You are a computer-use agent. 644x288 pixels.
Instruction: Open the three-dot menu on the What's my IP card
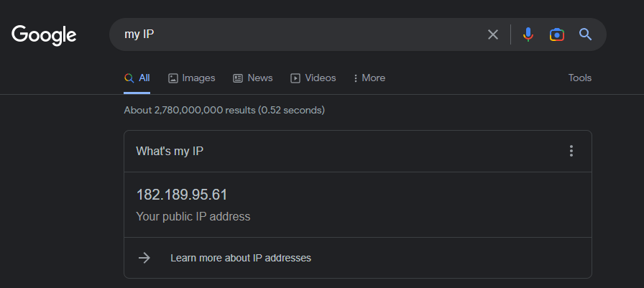tap(571, 151)
